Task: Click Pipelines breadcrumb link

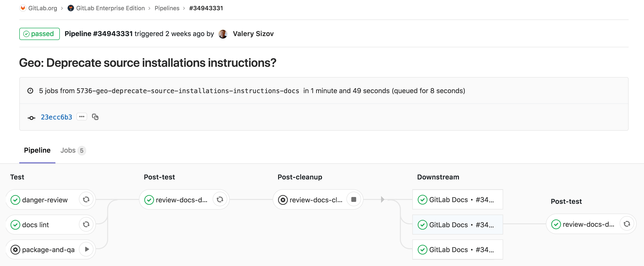Action: tap(166, 7)
